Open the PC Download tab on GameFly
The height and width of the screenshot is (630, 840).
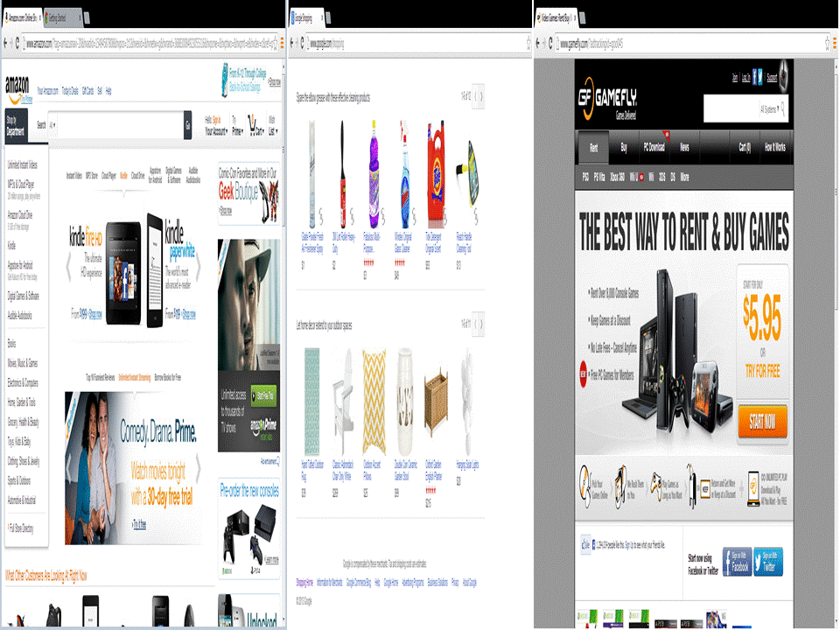(x=654, y=147)
